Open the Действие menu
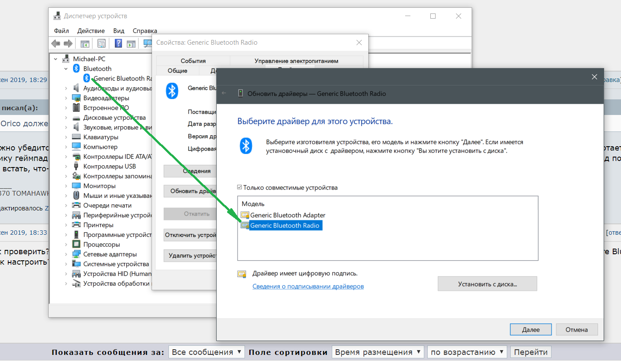 click(91, 31)
